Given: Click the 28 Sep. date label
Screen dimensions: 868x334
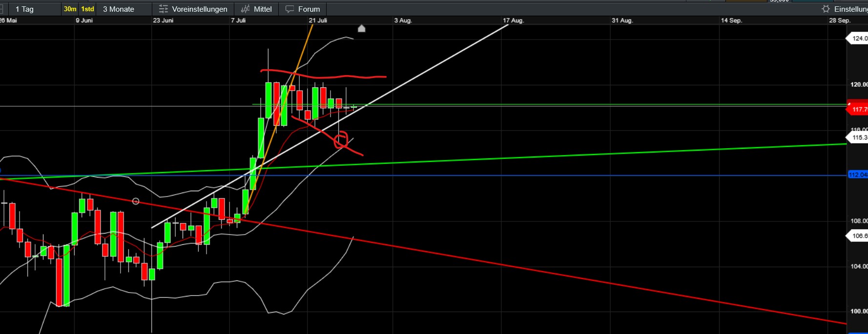Looking at the screenshot, I should point(840,20).
